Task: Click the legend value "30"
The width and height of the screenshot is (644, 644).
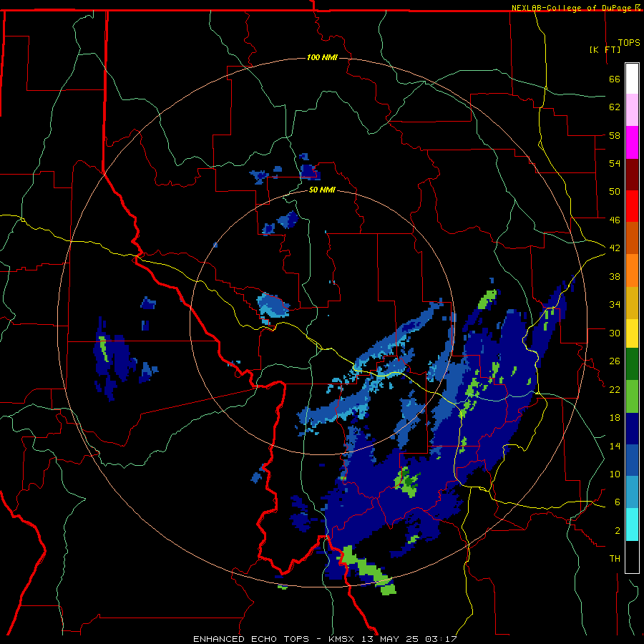Action: coord(615,333)
